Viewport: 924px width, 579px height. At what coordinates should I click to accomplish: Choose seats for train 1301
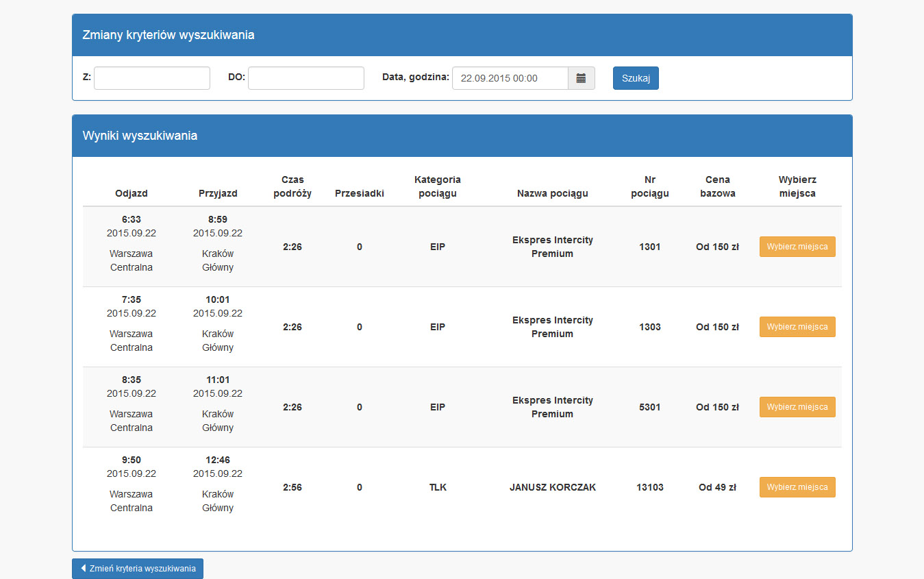point(797,247)
